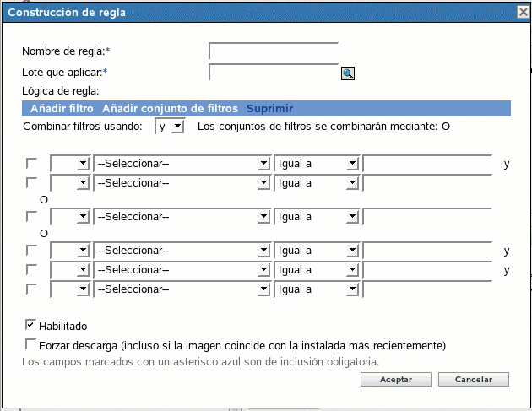Enable the Forzar descarga checkbox
The width and height of the screenshot is (532, 411).
pyautogui.click(x=31, y=344)
